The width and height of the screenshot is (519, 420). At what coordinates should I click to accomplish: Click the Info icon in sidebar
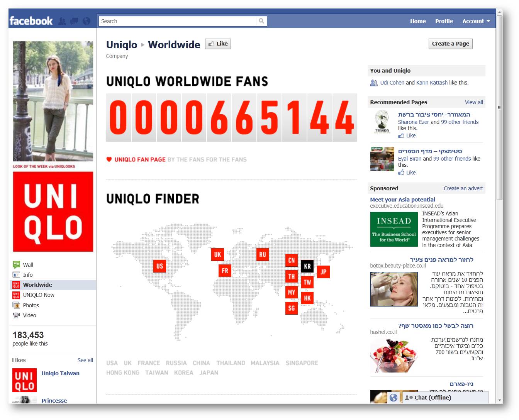(x=16, y=274)
